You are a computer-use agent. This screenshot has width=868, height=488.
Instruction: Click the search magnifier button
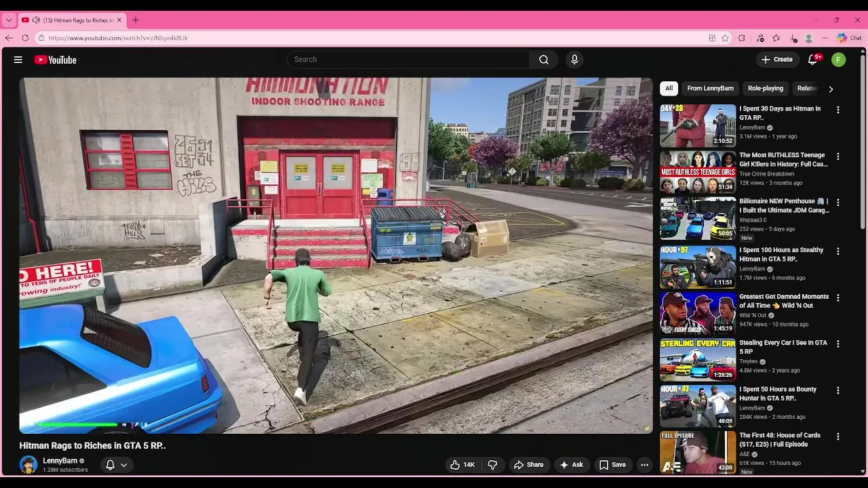click(x=544, y=60)
